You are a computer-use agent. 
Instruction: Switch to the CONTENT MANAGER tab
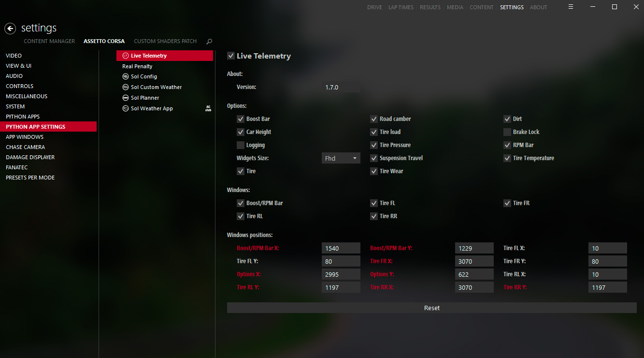49,41
